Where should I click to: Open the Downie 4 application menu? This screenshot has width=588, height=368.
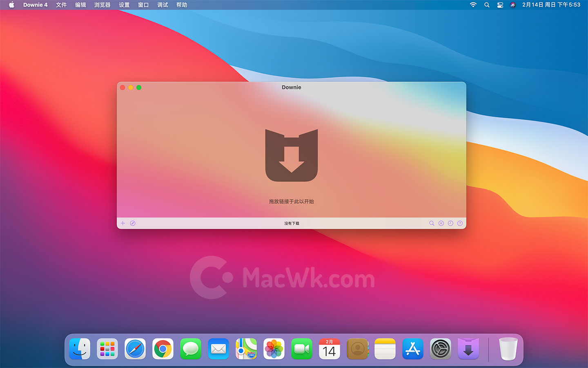point(36,5)
